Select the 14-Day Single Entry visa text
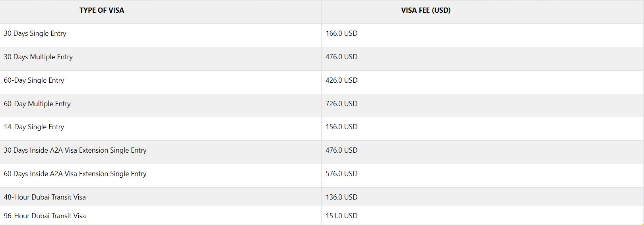 pyautogui.click(x=34, y=127)
